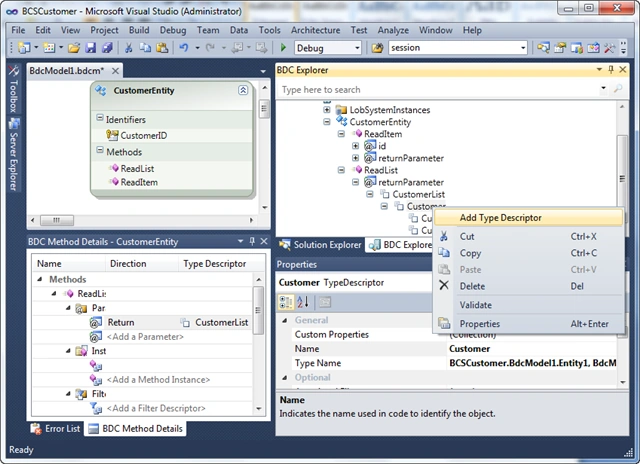Open the Debug configuration dropdown

coord(357,48)
